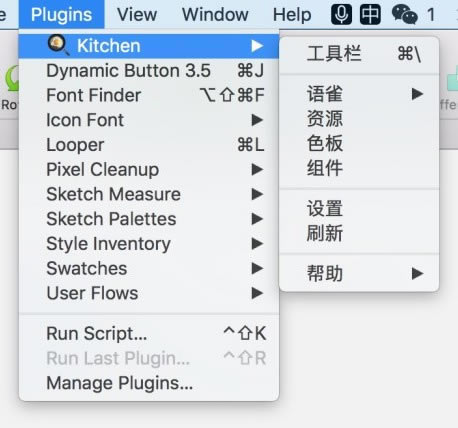Click the microphone icon in menu bar
Screen dimensions: 458x428
(x=341, y=15)
